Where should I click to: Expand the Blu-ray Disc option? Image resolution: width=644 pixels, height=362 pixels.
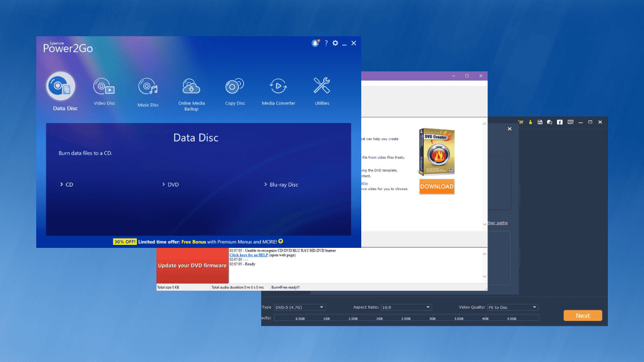click(281, 185)
